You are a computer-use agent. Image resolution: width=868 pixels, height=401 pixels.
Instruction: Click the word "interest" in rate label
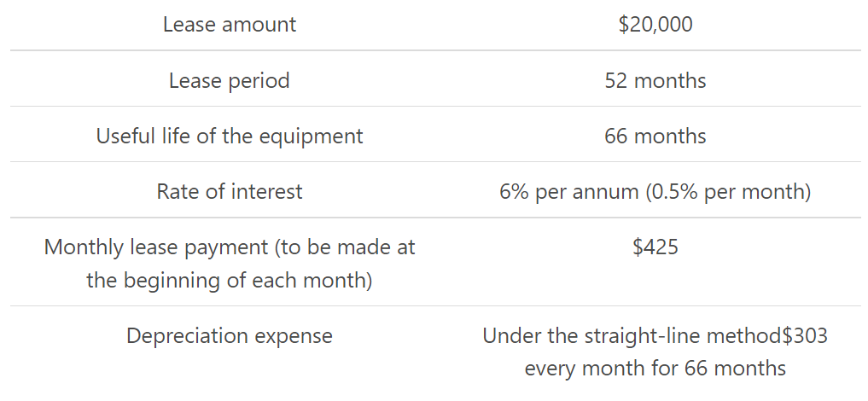click(x=268, y=192)
